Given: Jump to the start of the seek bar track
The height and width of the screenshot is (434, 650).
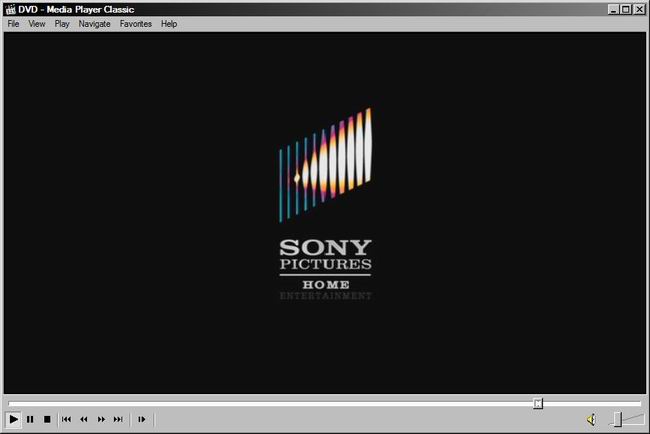Looking at the screenshot, I should click(10, 403).
